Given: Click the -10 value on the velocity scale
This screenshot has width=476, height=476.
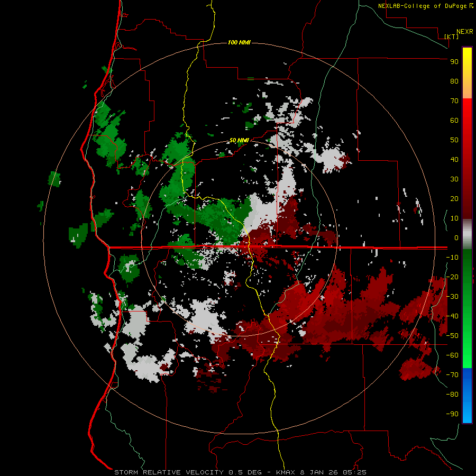Looking at the screenshot, I should (452, 258).
